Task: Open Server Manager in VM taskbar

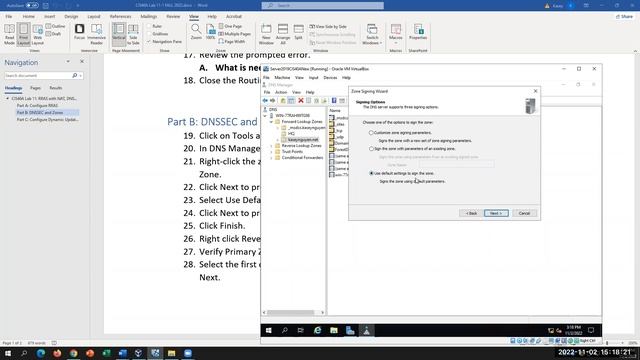Action: 350,331
